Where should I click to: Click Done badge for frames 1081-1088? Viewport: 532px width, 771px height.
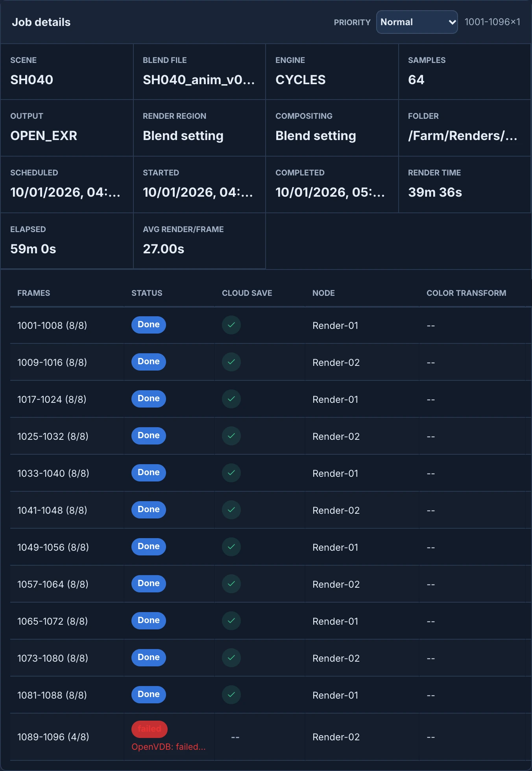149,695
